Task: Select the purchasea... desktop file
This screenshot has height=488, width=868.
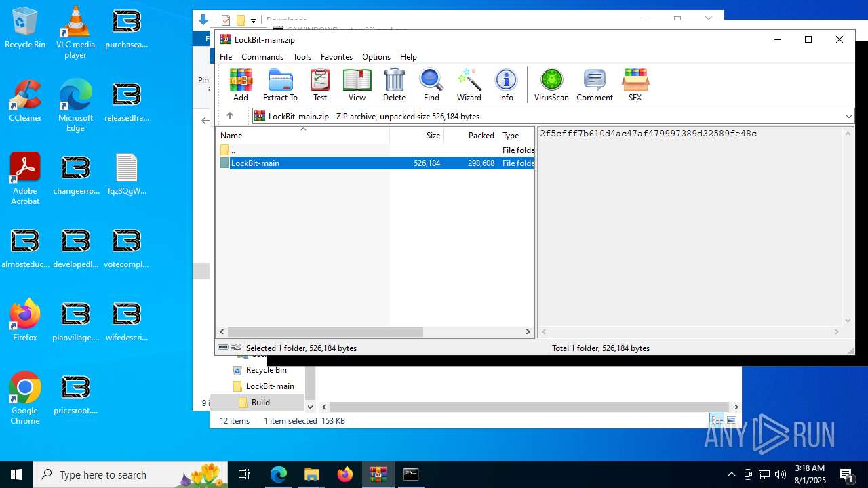Action: (126, 28)
